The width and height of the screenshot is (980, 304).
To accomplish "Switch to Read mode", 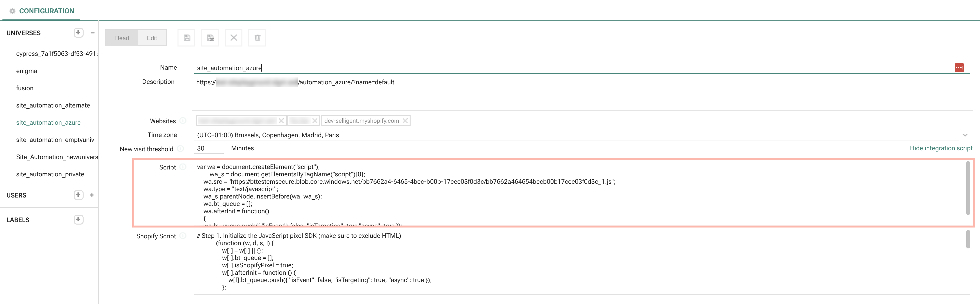I will (x=122, y=38).
